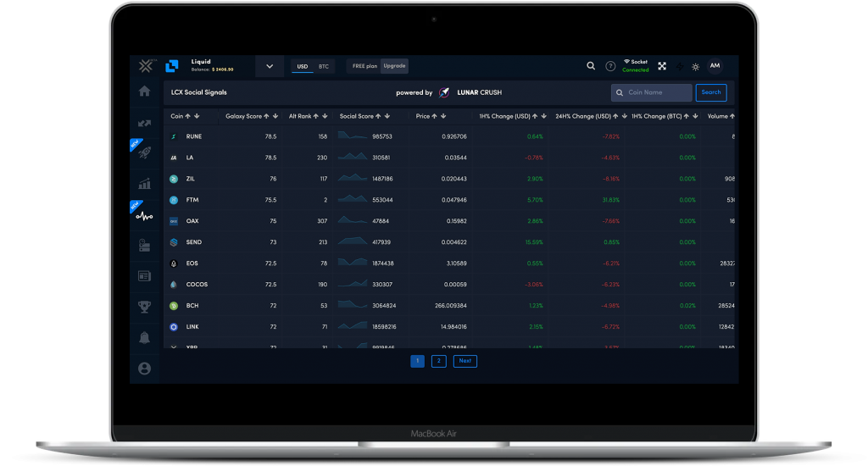Click the Next page button
868x466 pixels.
(465, 361)
